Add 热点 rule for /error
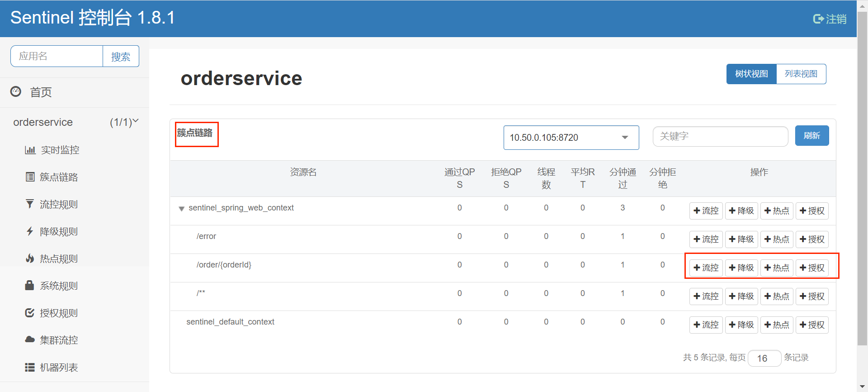The width and height of the screenshot is (868, 392). 777,239
